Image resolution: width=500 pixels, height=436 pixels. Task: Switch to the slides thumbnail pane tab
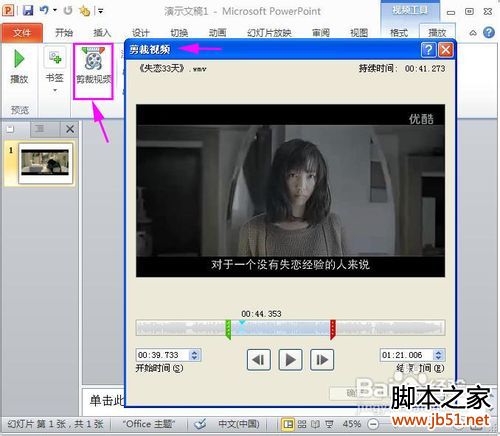pyautogui.click(x=10, y=129)
